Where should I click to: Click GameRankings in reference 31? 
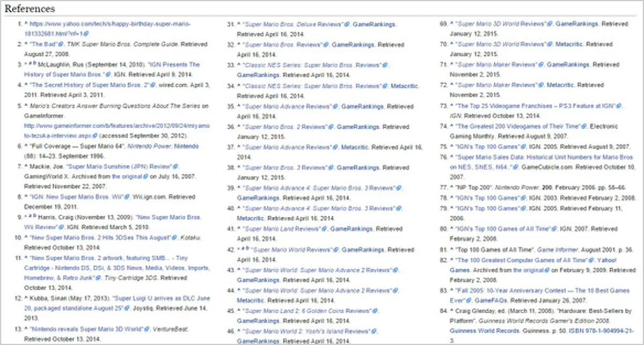[374, 24]
